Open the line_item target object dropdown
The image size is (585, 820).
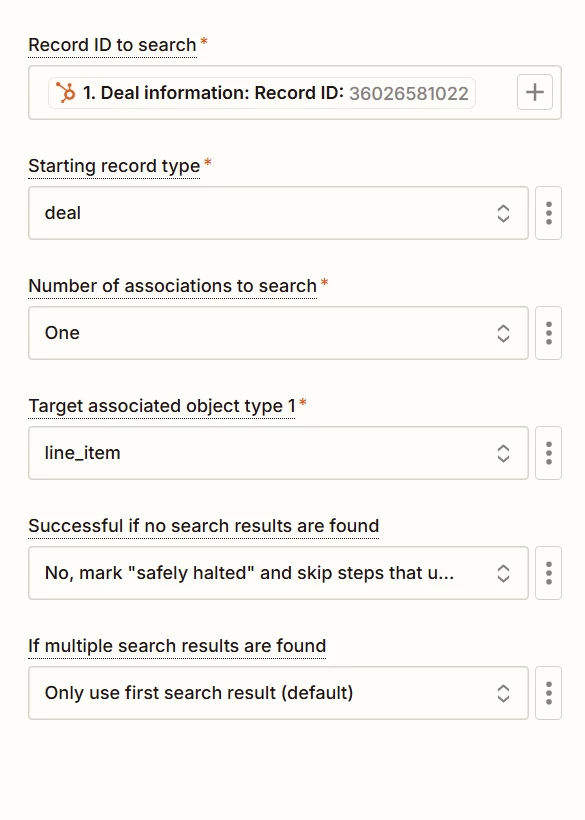pyautogui.click(x=278, y=453)
